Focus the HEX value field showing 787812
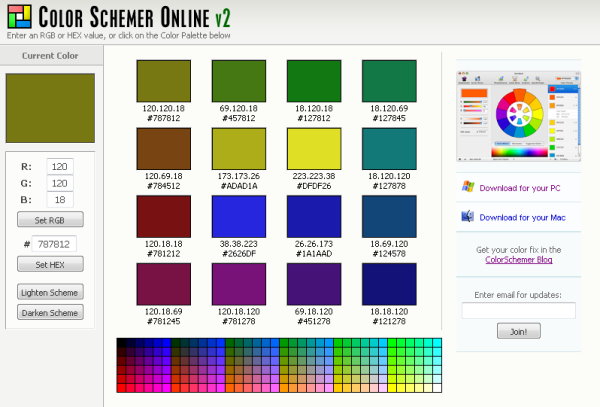This screenshot has height=407, width=600. click(54, 244)
